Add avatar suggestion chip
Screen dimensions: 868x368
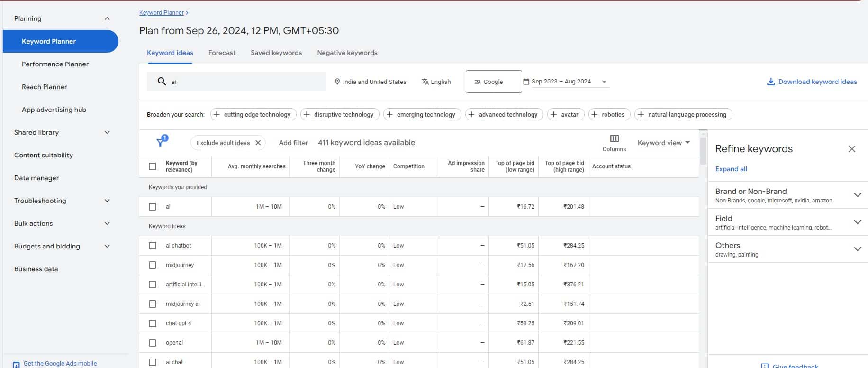coord(566,114)
